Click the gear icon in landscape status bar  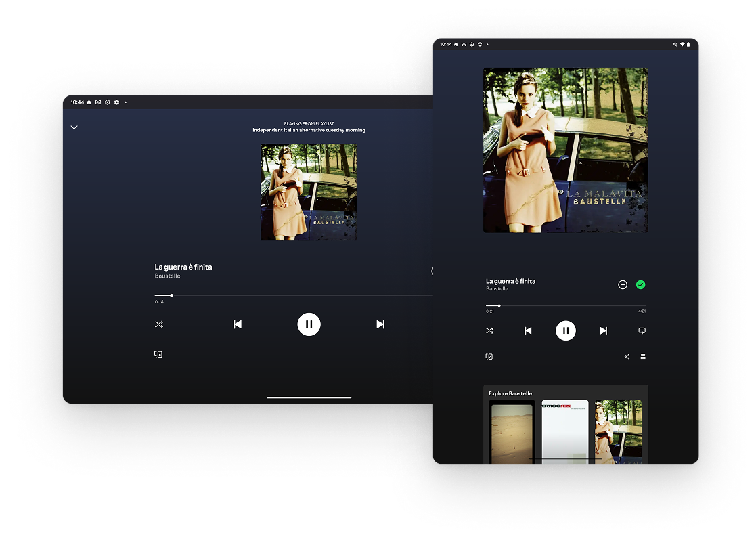116,102
